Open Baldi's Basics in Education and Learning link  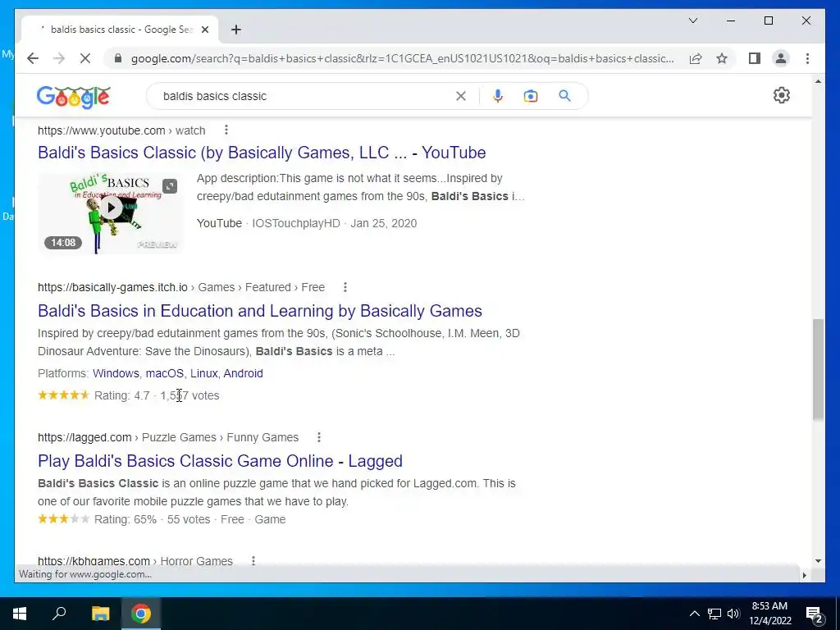(x=260, y=311)
